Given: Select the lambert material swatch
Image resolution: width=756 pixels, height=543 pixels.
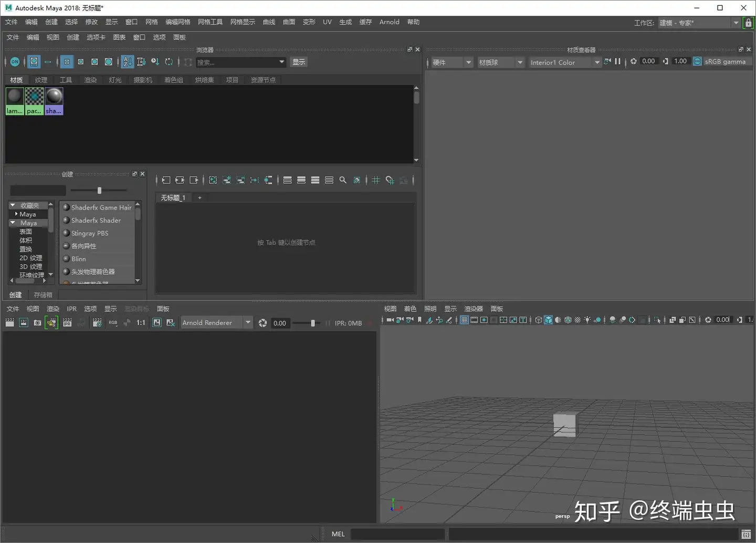Looking at the screenshot, I should point(15,101).
